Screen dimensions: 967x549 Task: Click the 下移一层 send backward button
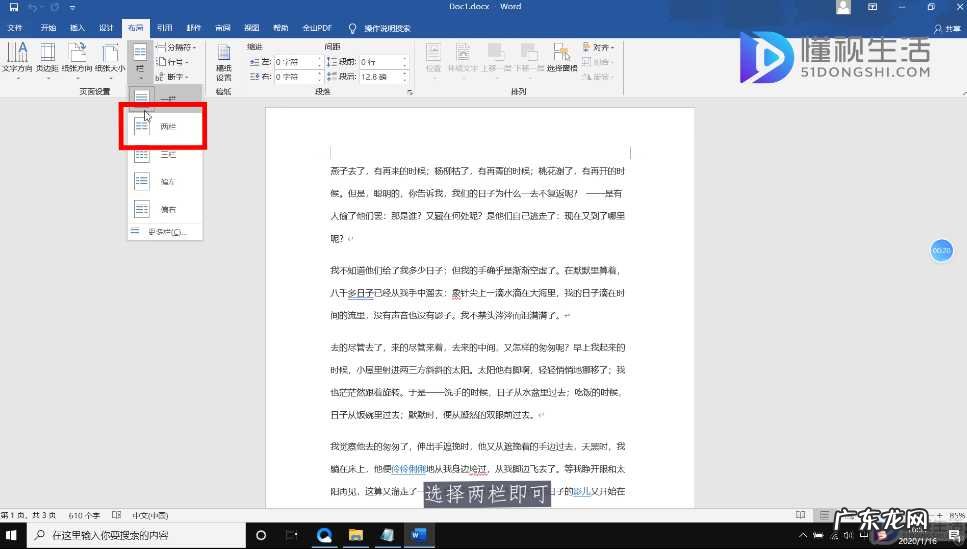(529, 58)
